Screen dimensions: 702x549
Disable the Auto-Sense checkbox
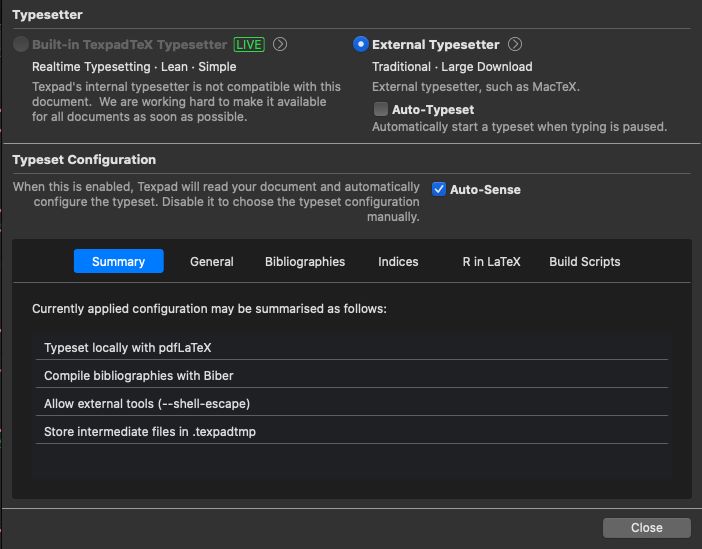point(439,189)
